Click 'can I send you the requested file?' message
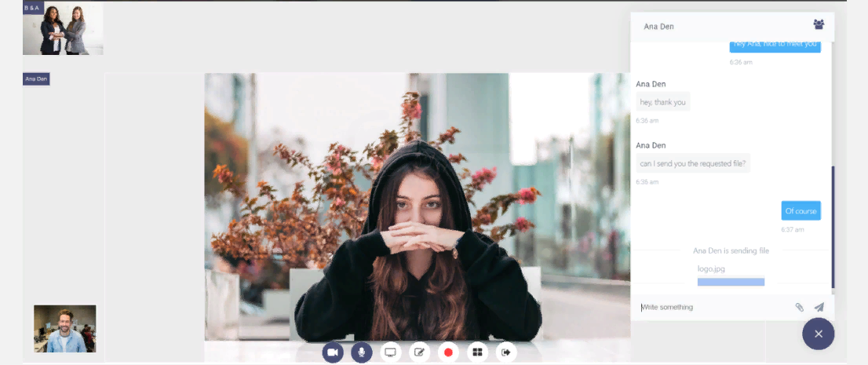The height and width of the screenshot is (365, 868). 693,163
